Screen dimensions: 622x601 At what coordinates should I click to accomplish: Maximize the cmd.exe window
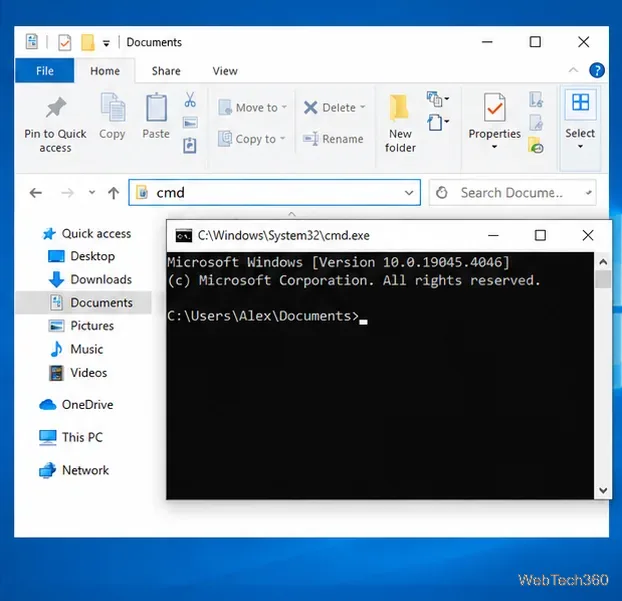click(x=540, y=236)
